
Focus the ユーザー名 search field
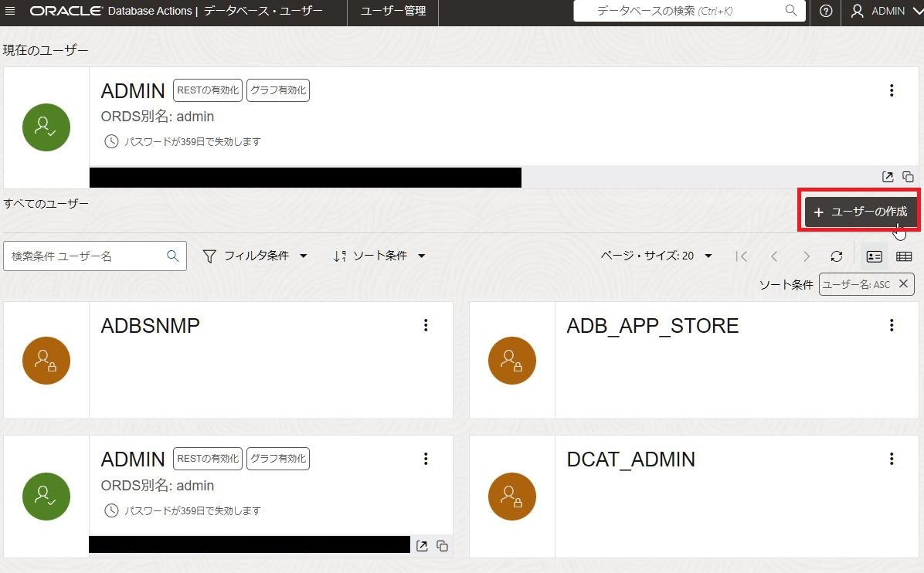(95, 256)
